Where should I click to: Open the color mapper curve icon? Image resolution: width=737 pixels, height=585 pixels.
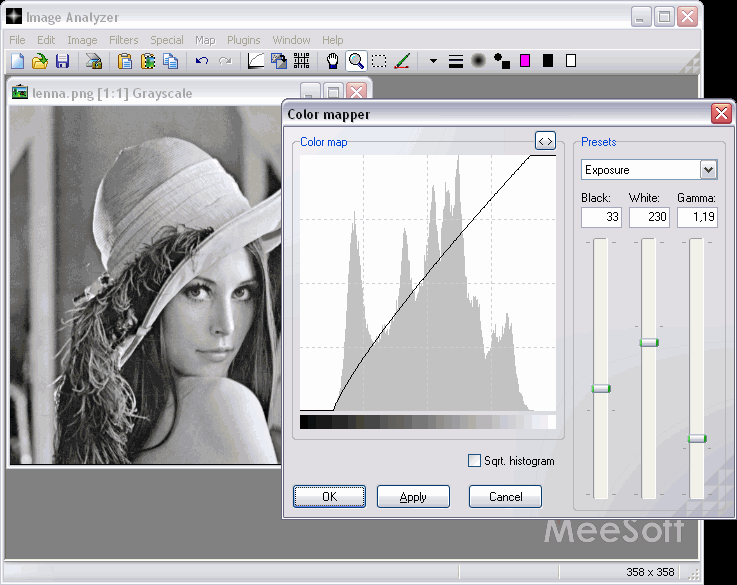[x=255, y=61]
